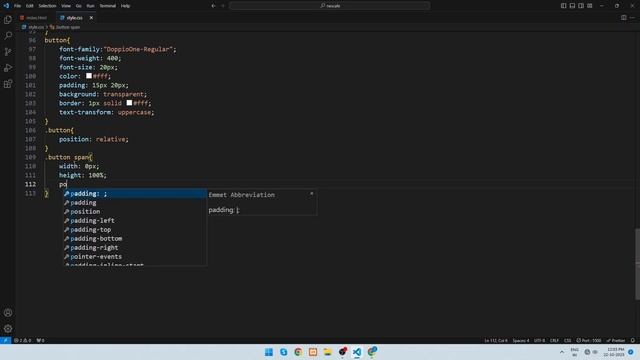Open the Go menu
This screenshot has width=640, height=360.
78,6
